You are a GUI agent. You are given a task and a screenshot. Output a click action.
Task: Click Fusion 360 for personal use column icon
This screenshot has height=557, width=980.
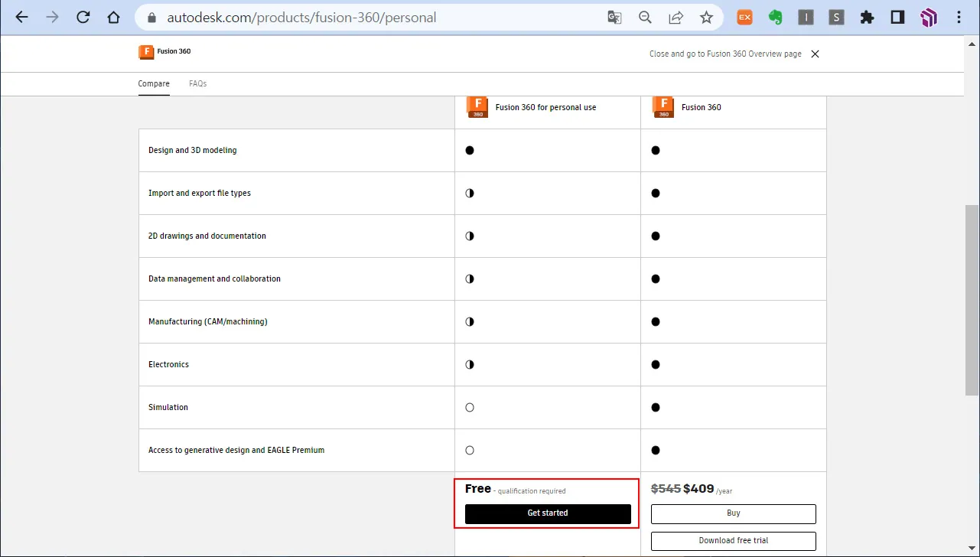(x=477, y=107)
